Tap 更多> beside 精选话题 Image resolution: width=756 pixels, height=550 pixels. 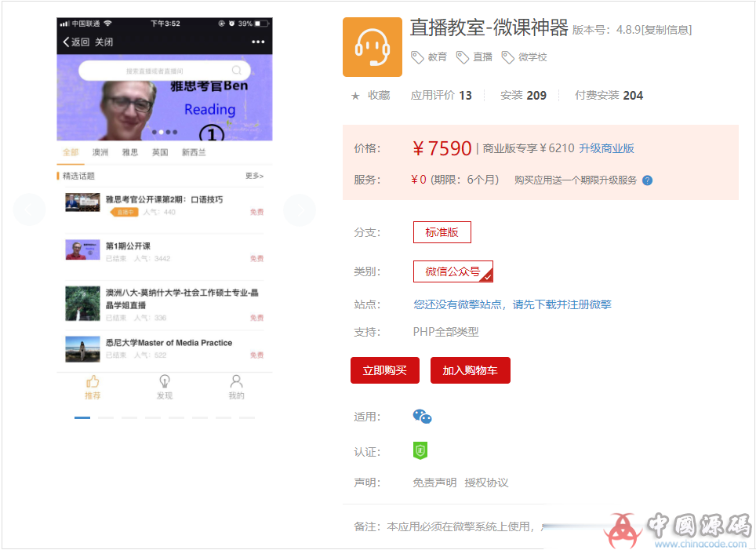point(255,176)
